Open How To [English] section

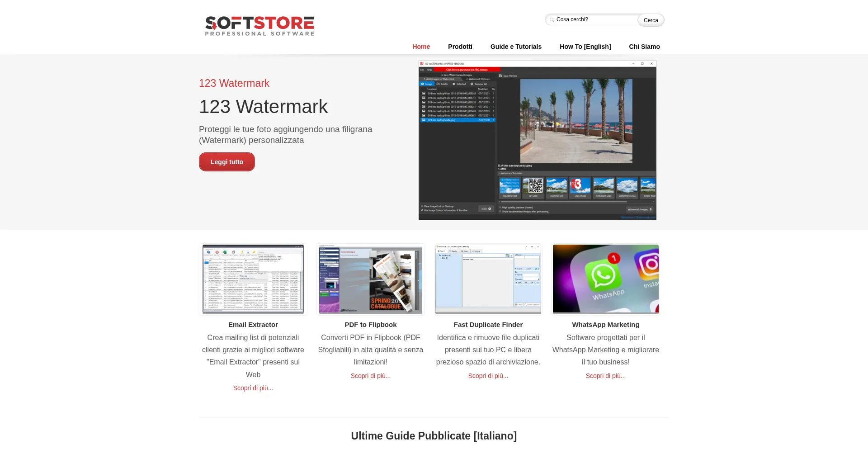(x=585, y=47)
